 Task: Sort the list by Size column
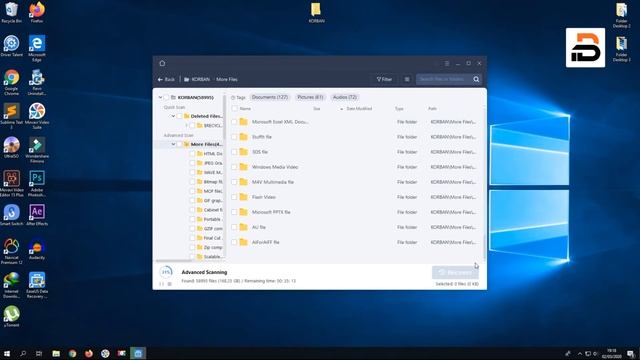tap(317, 109)
